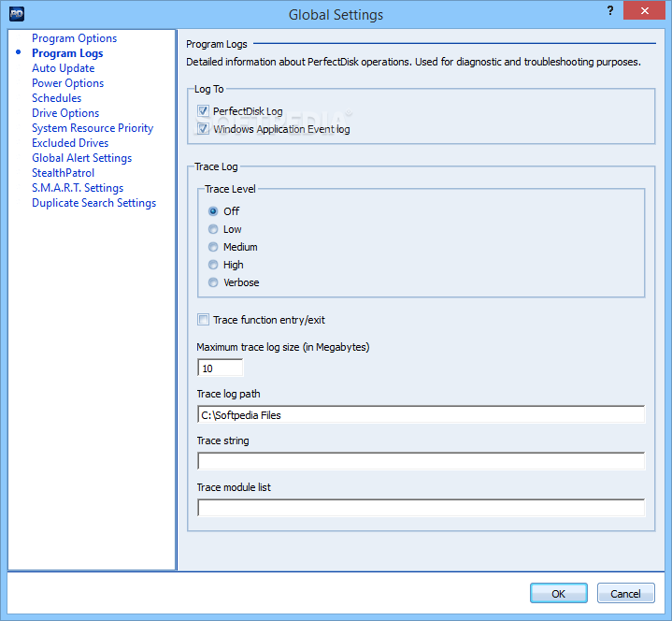Uncheck the PerfectDisk Log checkbox

coord(203,111)
